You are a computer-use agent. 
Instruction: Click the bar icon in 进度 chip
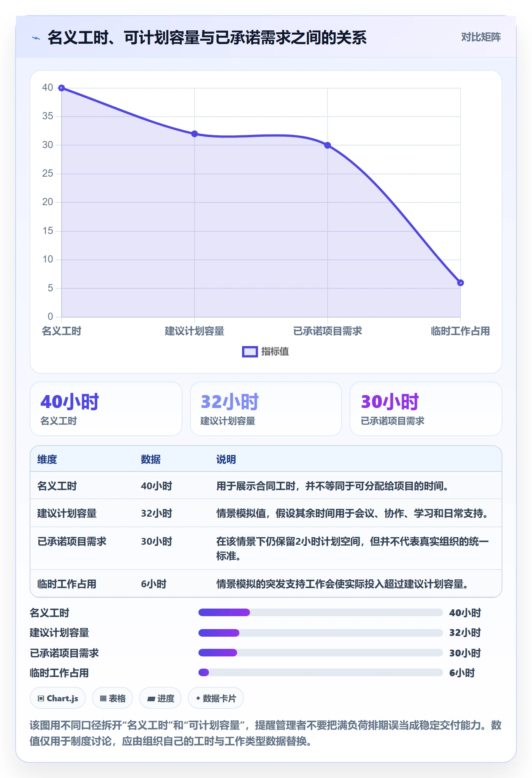(x=151, y=699)
